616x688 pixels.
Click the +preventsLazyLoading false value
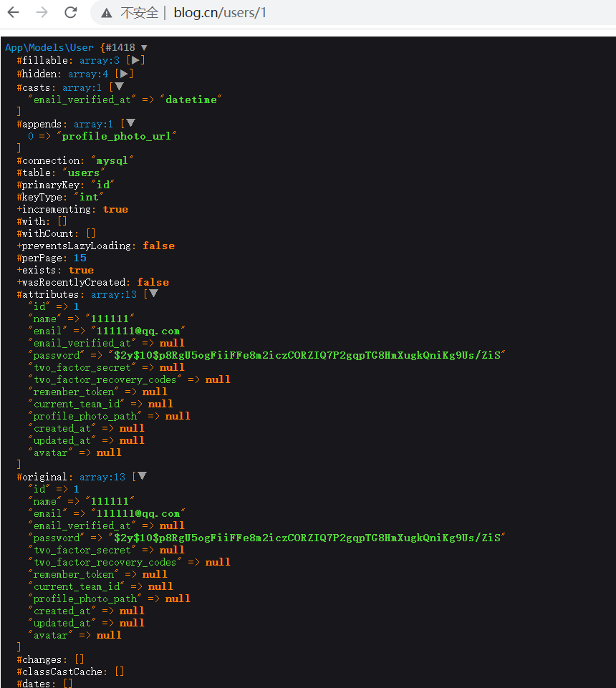point(158,246)
